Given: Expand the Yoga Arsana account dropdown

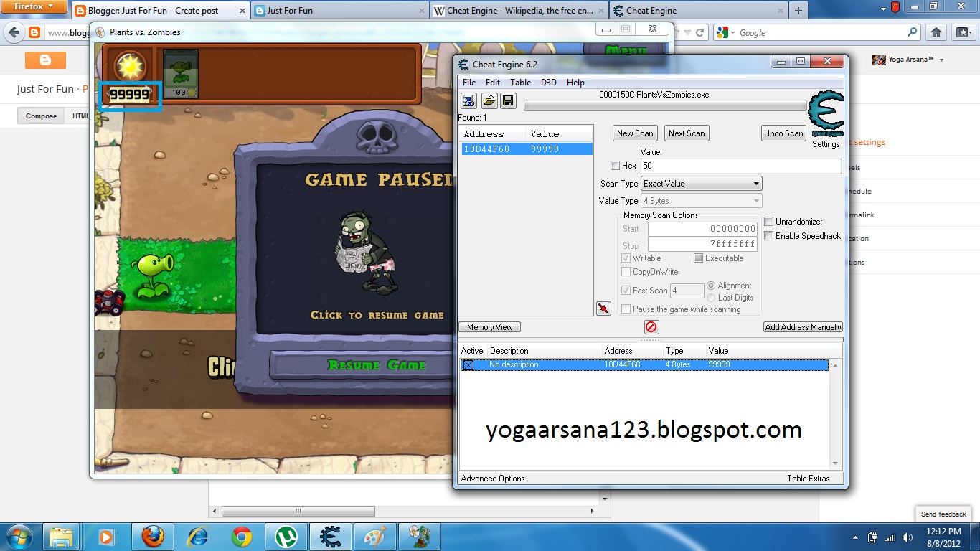Looking at the screenshot, I should click(941, 60).
